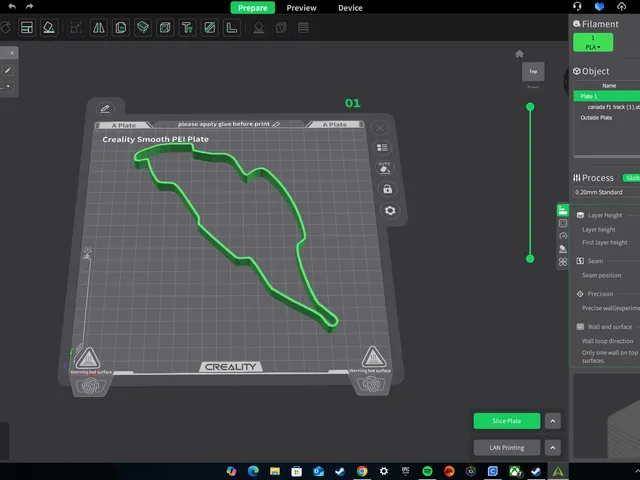Screen dimensions: 640x480
Task: Select the L-shaped measure tool icon
Action: tap(231, 28)
